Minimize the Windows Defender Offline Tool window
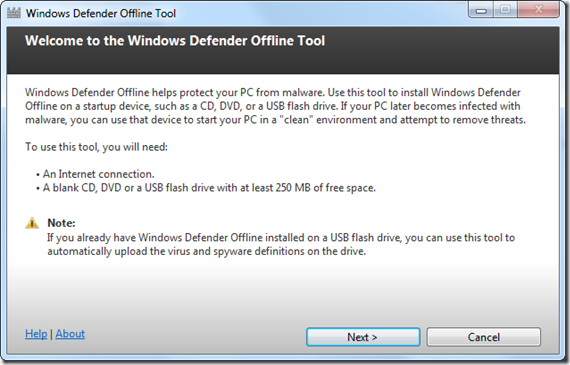The image size is (570, 365). (x=481, y=10)
